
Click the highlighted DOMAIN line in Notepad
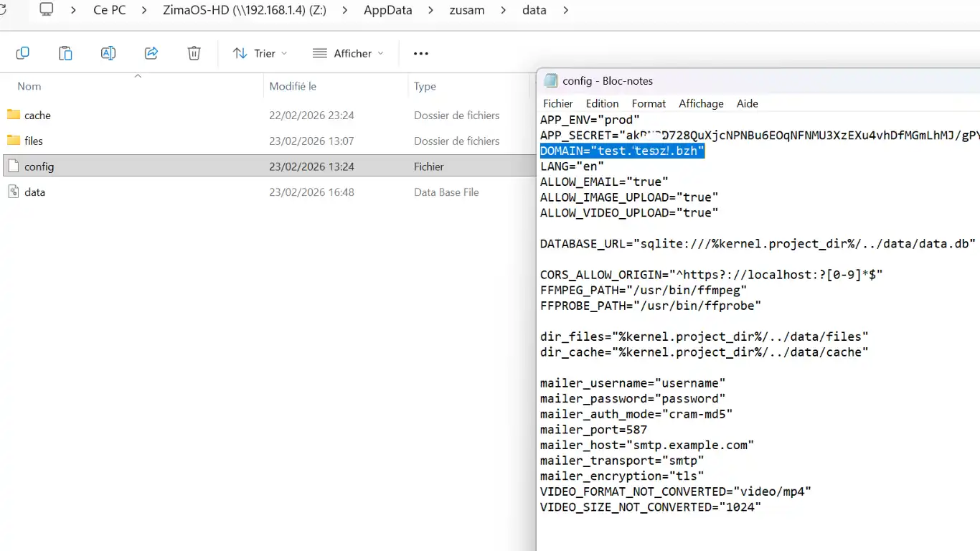coord(622,151)
